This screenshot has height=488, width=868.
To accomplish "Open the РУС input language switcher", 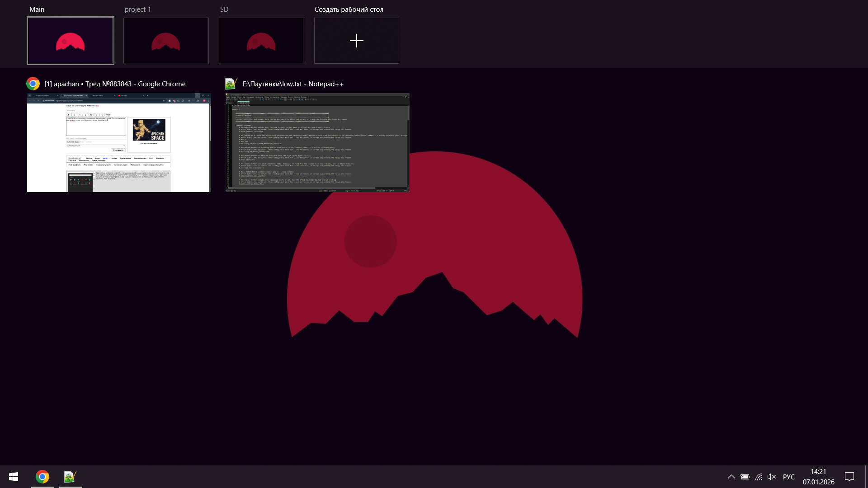I will [x=789, y=477].
